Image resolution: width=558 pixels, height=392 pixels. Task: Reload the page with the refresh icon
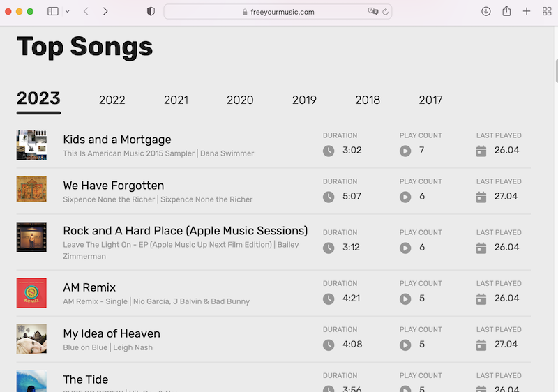[386, 11]
